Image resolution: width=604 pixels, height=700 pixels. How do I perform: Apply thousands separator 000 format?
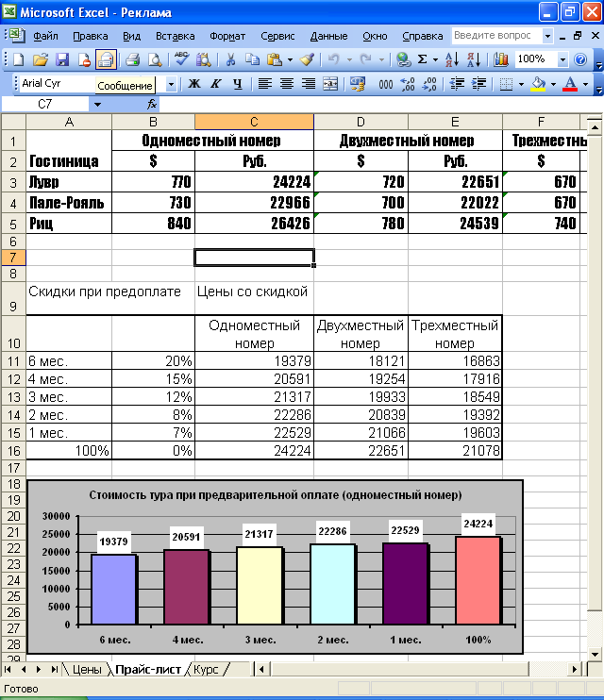[x=386, y=83]
